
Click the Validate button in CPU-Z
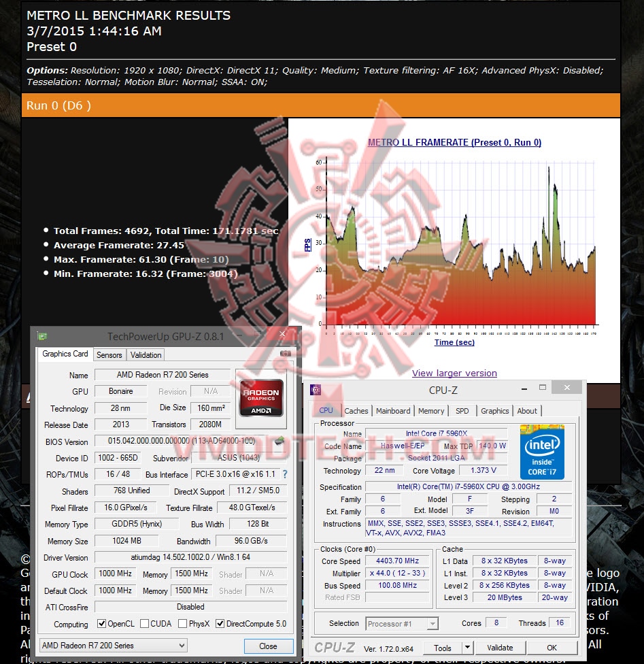click(x=501, y=648)
